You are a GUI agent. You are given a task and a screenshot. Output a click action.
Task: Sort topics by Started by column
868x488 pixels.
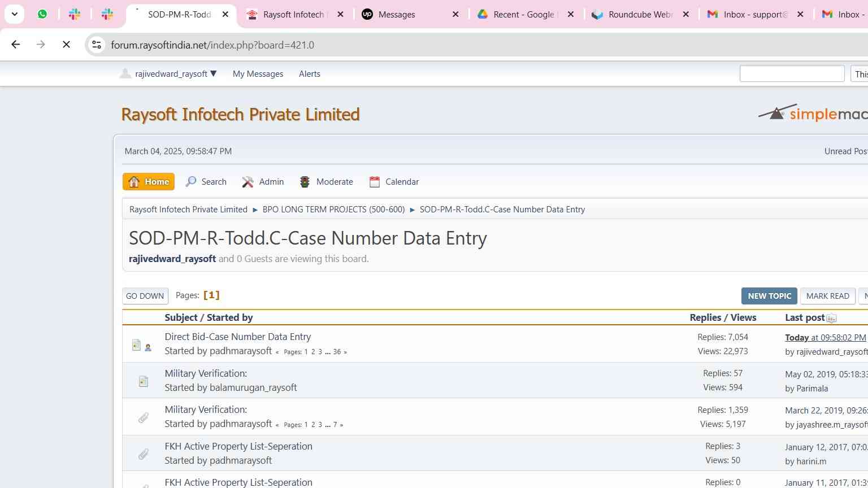[x=229, y=317]
